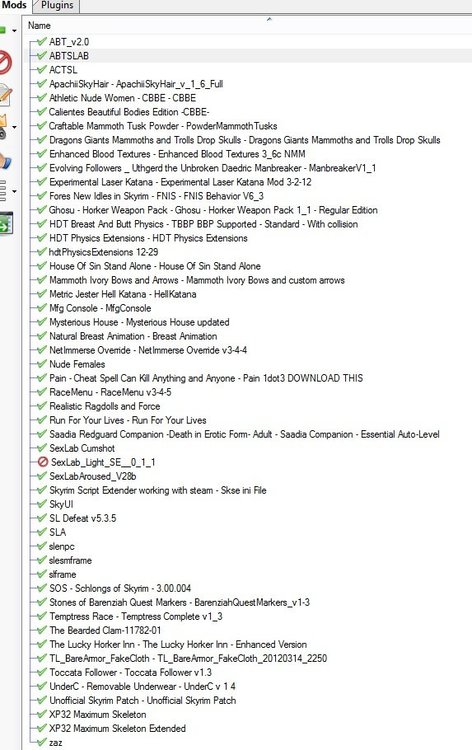472x750 pixels.
Task: Select HDT Physics Extensions - HDT Physics Extensions
Action: [x=148, y=238]
